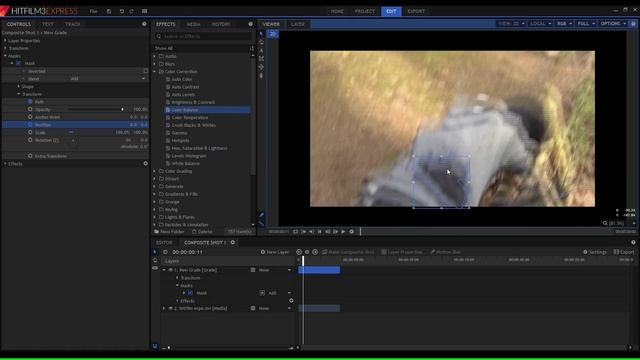Toggle the Position keyframe circle
This screenshot has height=360, width=640.
point(30,124)
